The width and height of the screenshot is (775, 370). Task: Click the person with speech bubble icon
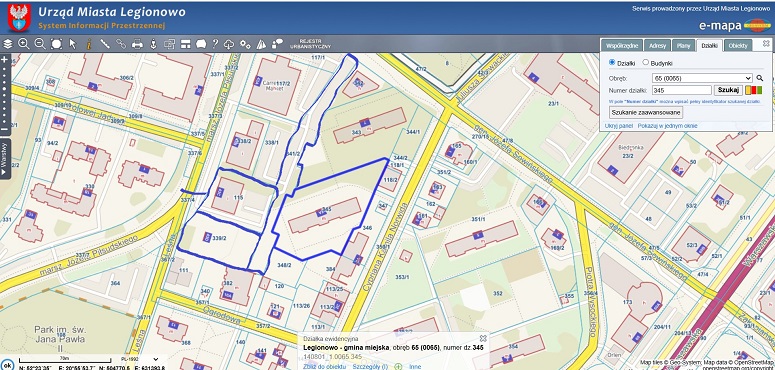[278, 44]
